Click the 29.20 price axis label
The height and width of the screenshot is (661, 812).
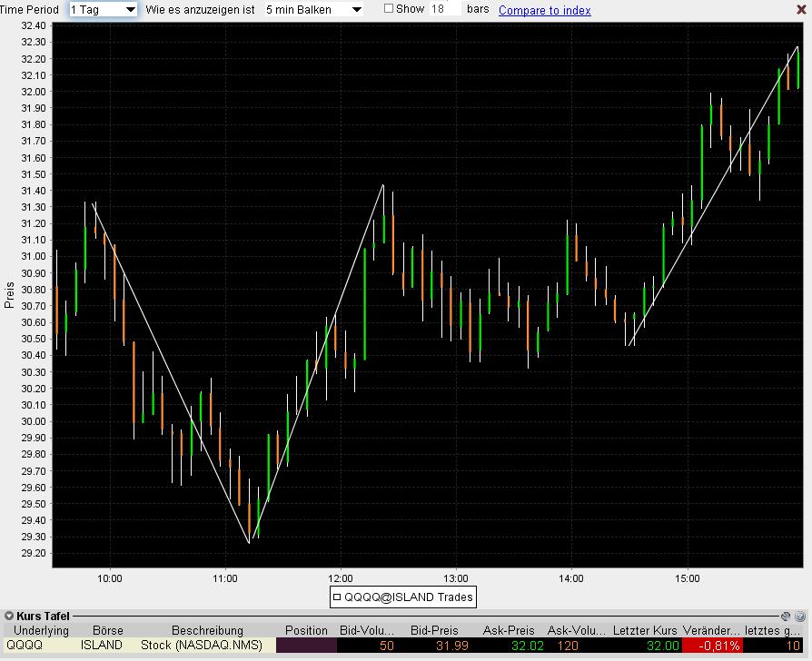point(33,553)
